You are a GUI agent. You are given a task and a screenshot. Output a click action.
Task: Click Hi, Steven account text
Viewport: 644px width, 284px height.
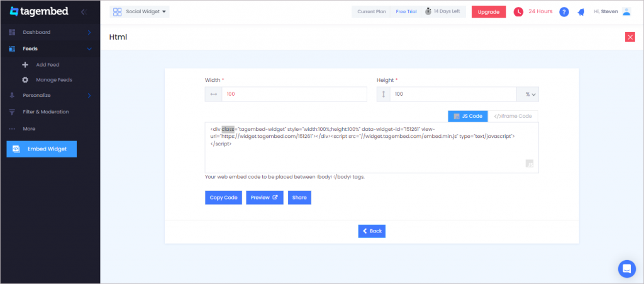(606, 11)
